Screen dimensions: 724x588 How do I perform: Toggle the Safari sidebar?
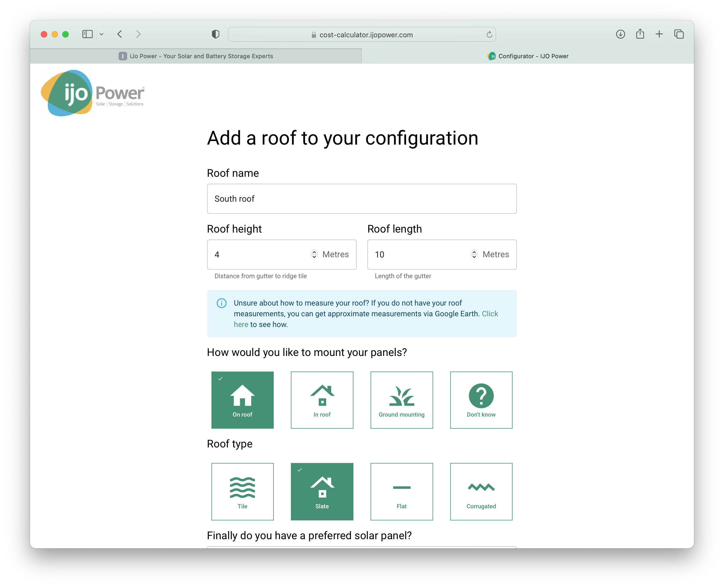click(87, 34)
